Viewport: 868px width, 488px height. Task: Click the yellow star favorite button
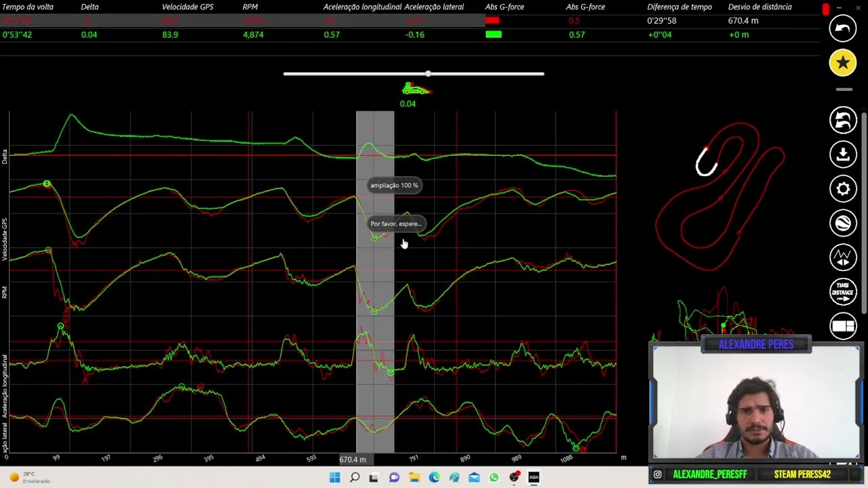[843, 63]
